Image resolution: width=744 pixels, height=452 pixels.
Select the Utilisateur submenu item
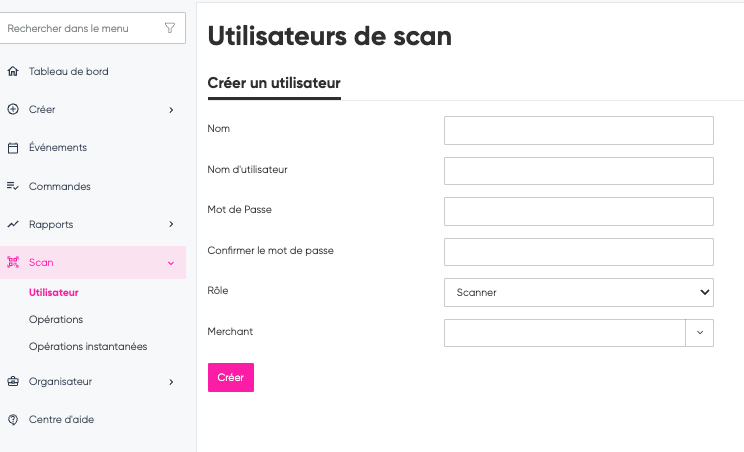54,293
